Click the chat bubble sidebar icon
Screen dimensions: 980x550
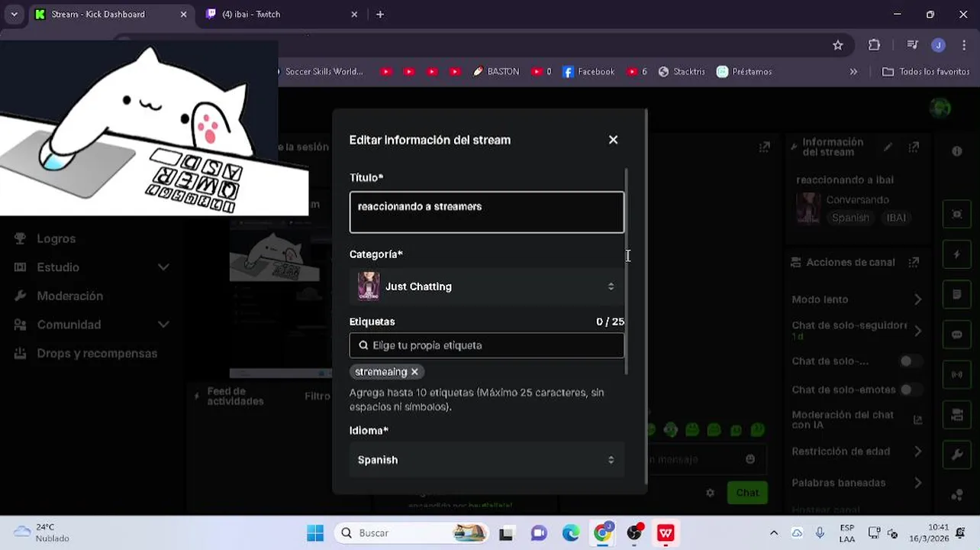[x=957, y=335]
